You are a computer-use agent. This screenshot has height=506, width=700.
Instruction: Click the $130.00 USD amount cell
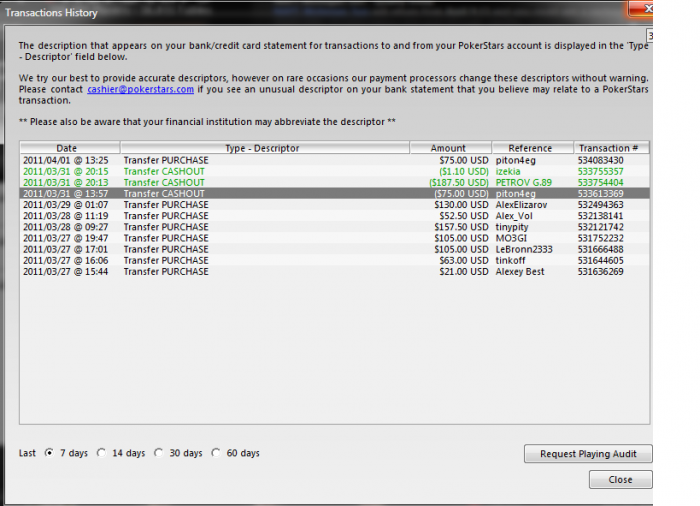pos(461,205)
